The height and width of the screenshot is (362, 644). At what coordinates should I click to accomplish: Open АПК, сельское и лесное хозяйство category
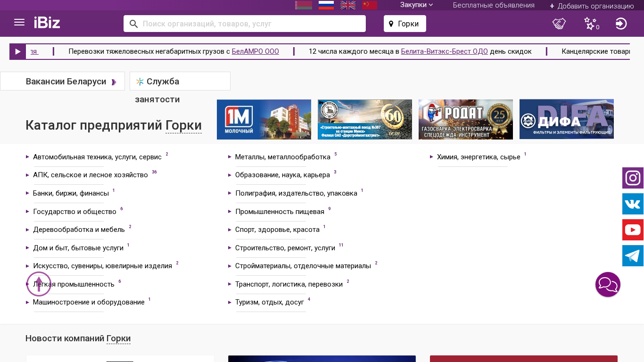(90, 175)
